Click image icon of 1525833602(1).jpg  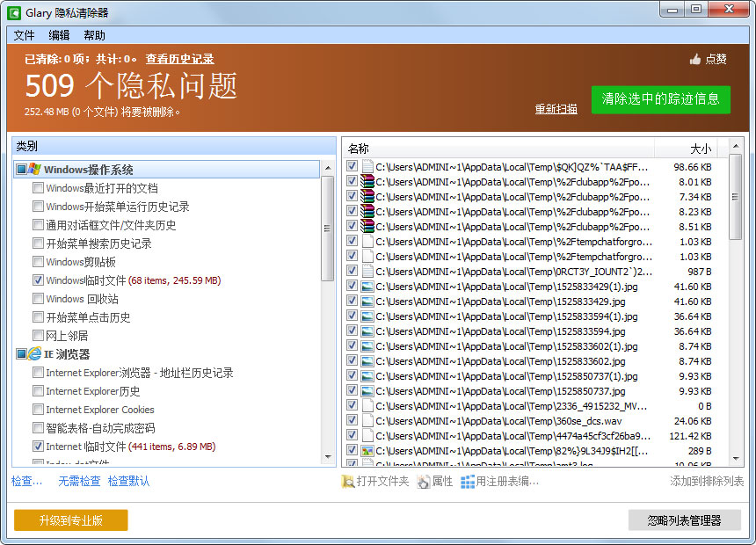point(367,346)
